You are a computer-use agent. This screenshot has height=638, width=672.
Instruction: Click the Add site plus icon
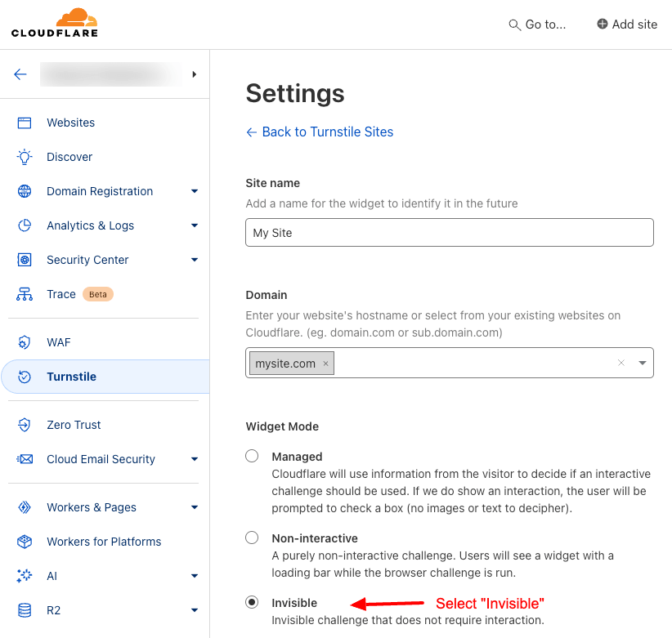click(x=603, y=24)
